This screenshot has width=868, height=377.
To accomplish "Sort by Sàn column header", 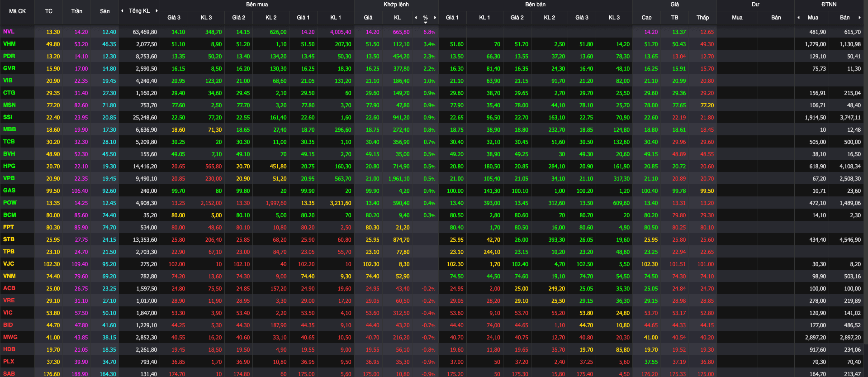I will click(105, 11).
